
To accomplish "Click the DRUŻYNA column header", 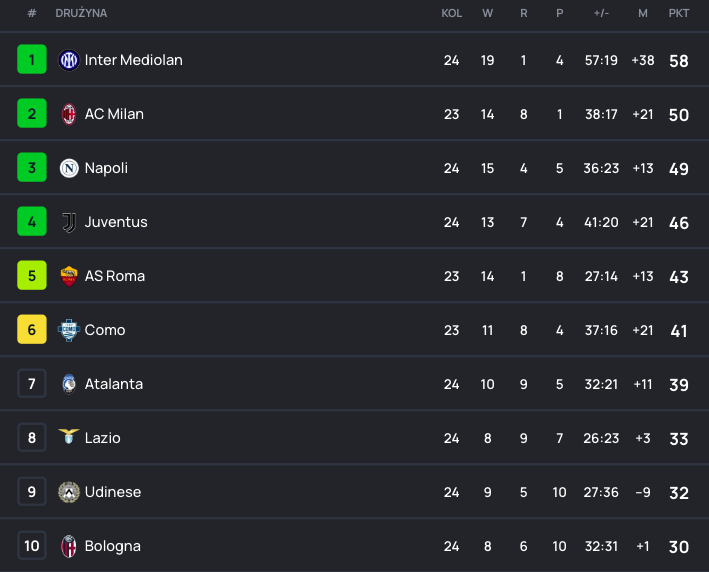I will click(81, 13).
